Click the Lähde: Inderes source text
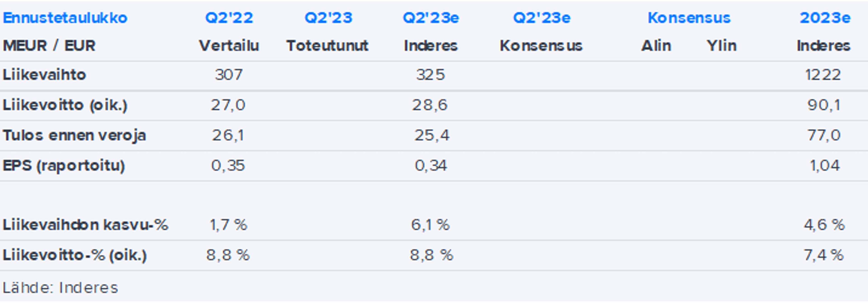 point(60,288)
